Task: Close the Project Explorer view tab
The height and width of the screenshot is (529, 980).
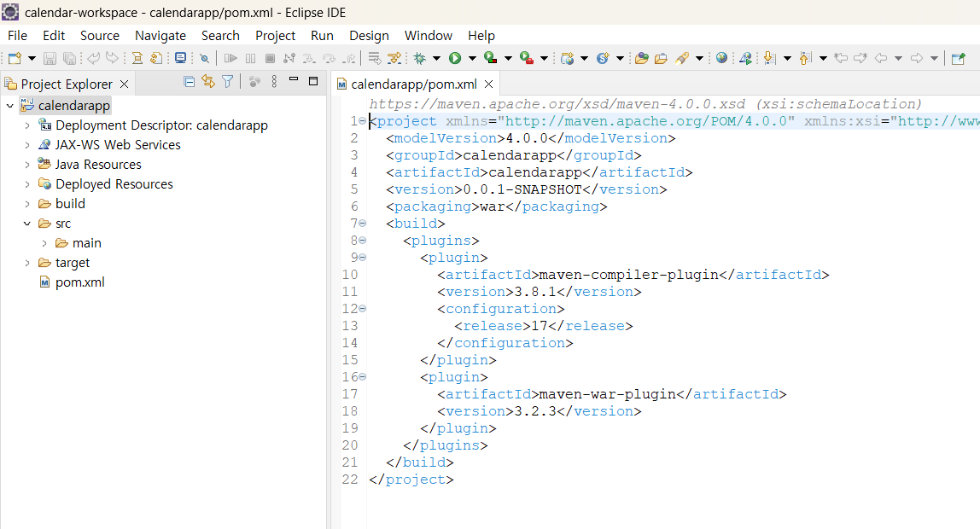Action: (125, 84)
